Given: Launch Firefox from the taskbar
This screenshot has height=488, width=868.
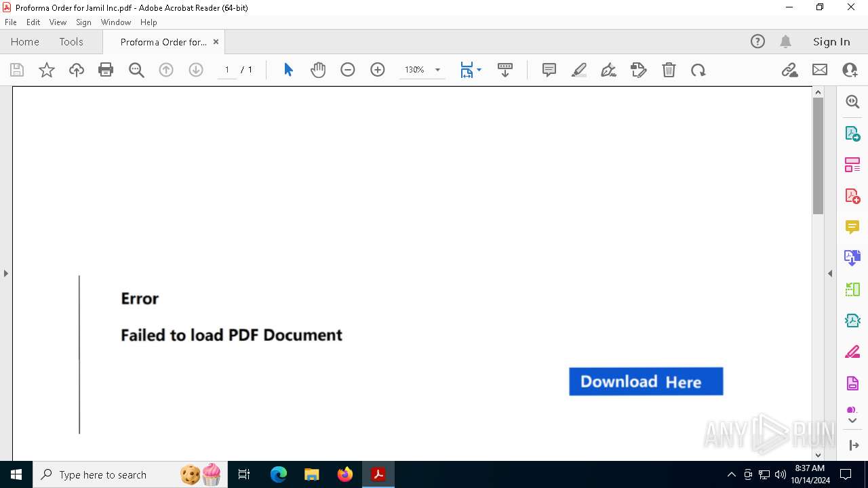Looking at the screenshot, I should pyautogui.click(x=345, y=474).
